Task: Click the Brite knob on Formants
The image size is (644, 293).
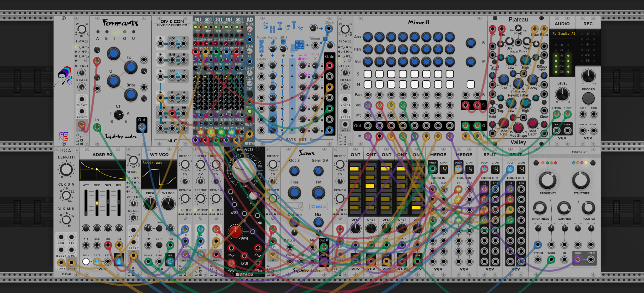Action: (x=131, y=94)
